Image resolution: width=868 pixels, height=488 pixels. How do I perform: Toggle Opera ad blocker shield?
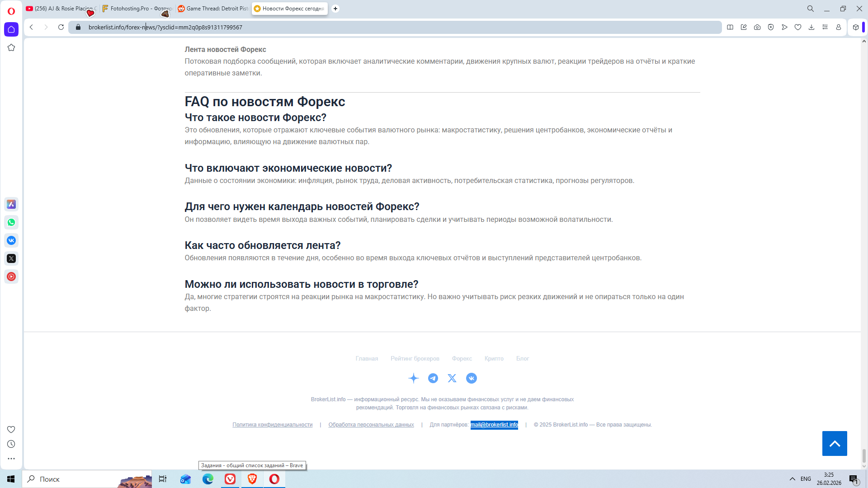771,27
